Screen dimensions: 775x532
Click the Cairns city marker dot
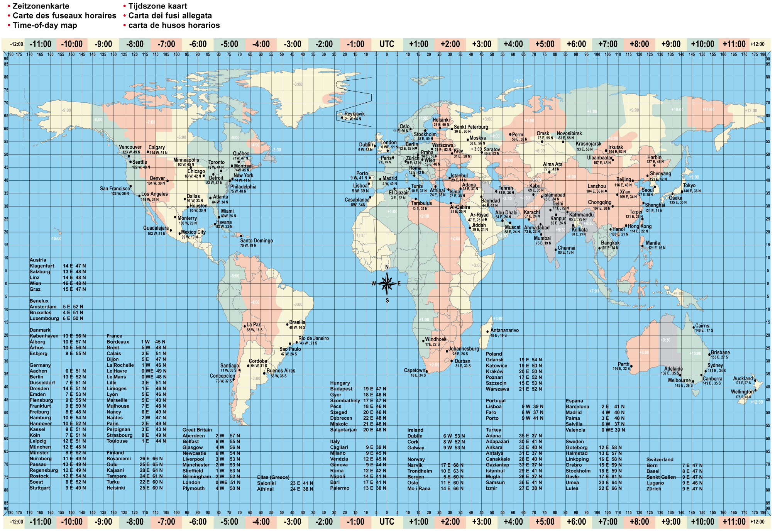coord(694,327)
